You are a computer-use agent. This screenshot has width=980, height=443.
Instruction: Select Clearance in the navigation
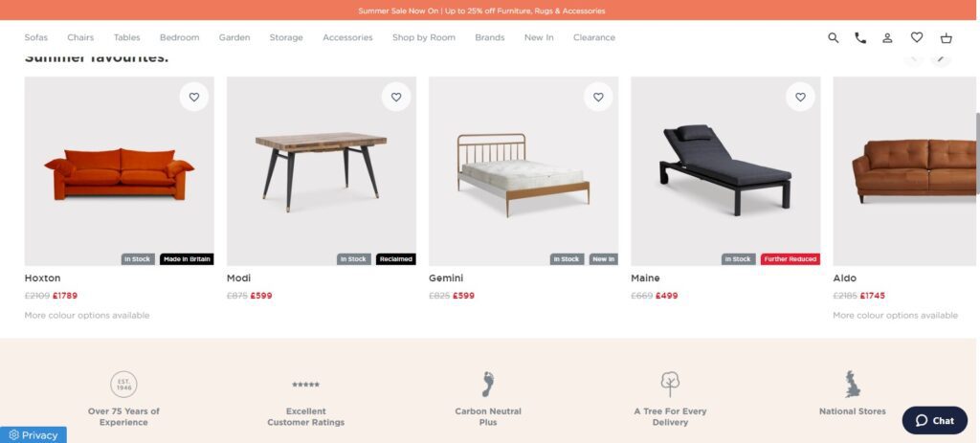(593, 37)
